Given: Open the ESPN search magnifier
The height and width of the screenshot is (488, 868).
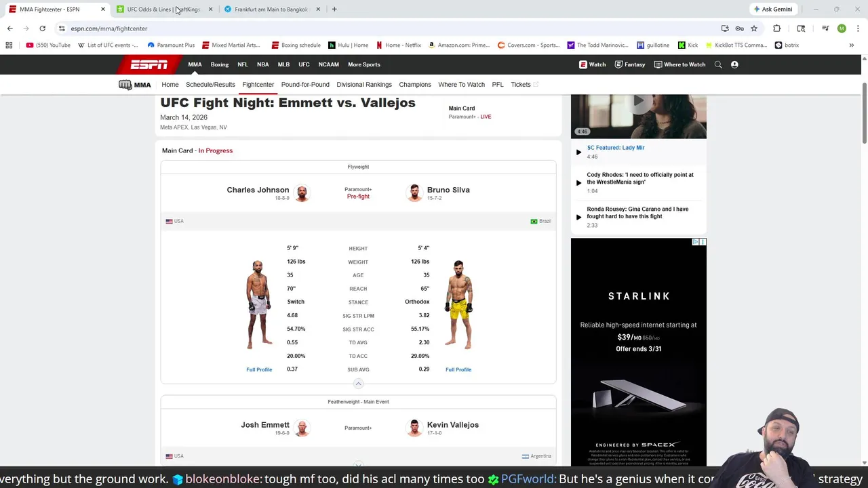Looking at the screenshot, I should click(x=718, y=64).
